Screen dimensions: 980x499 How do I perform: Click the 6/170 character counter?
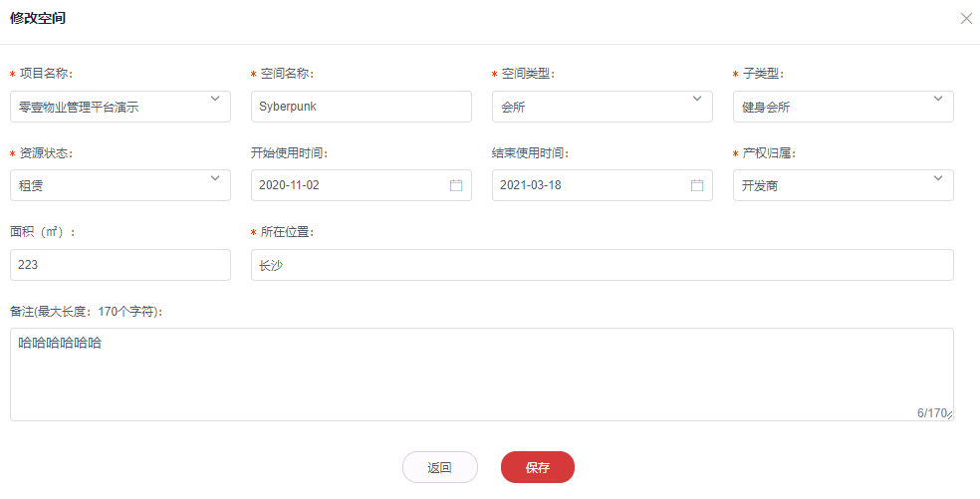click(931, 412)
